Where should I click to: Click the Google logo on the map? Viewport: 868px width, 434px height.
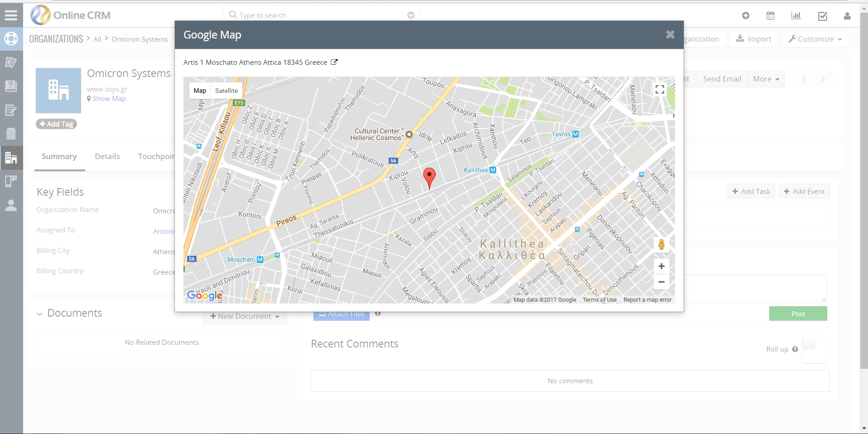click(x=205, y=295)
